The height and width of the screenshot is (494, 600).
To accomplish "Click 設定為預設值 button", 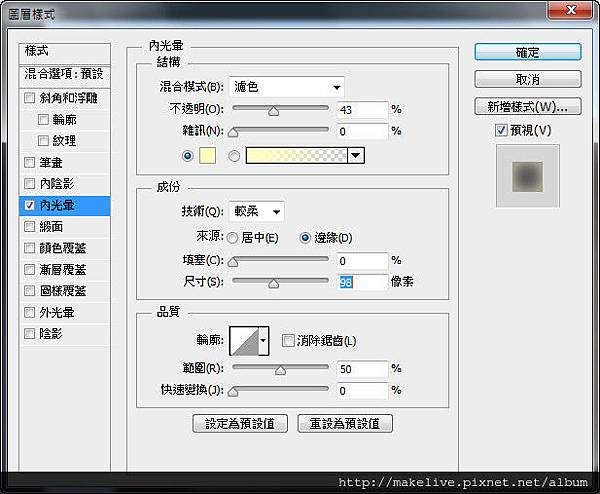I will [240, 424].
